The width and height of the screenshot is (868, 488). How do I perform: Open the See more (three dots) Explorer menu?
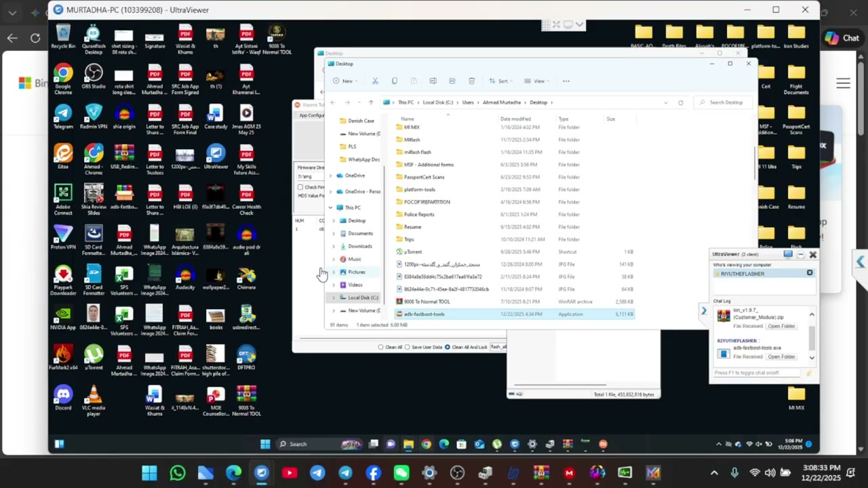566,81
